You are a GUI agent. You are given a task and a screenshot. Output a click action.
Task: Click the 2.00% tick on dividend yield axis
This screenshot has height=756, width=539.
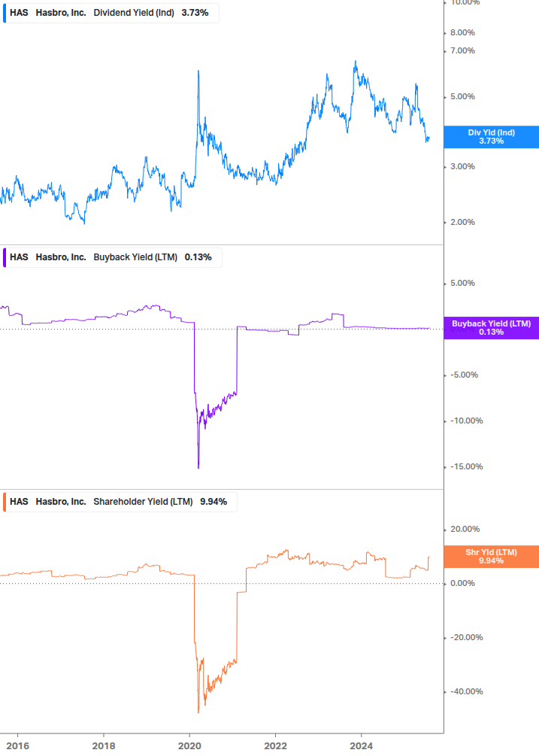point(462,222)
